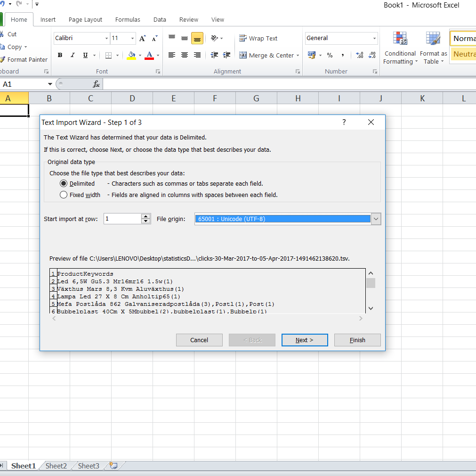Open the font size dropdown arrow
The height and width of the screenshot is (476, 476).
coord(133,38)
